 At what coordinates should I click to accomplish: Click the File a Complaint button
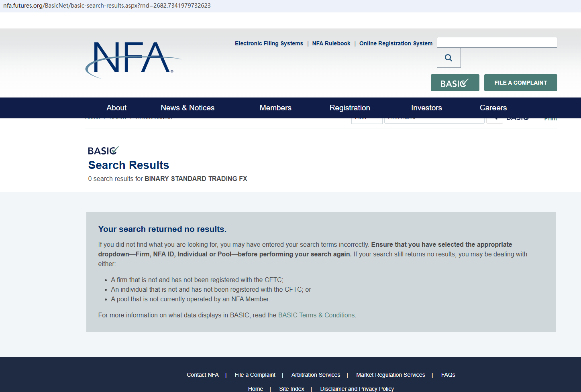[x=520, y=83]
